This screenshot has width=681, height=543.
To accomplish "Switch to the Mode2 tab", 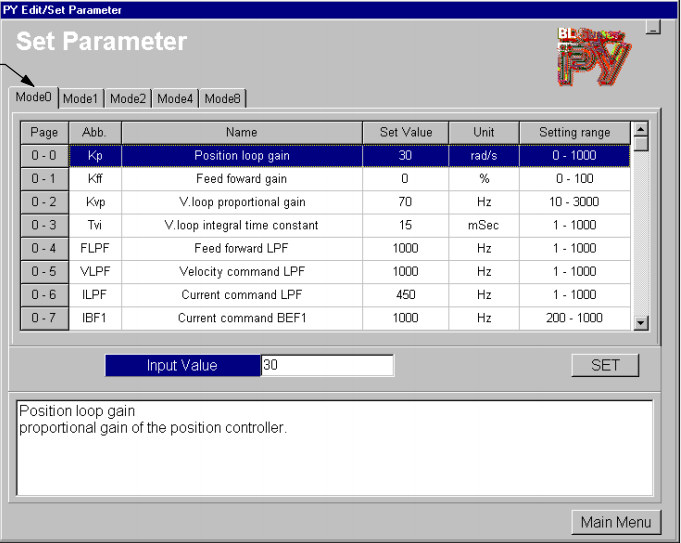I will (x=128, y=99).
